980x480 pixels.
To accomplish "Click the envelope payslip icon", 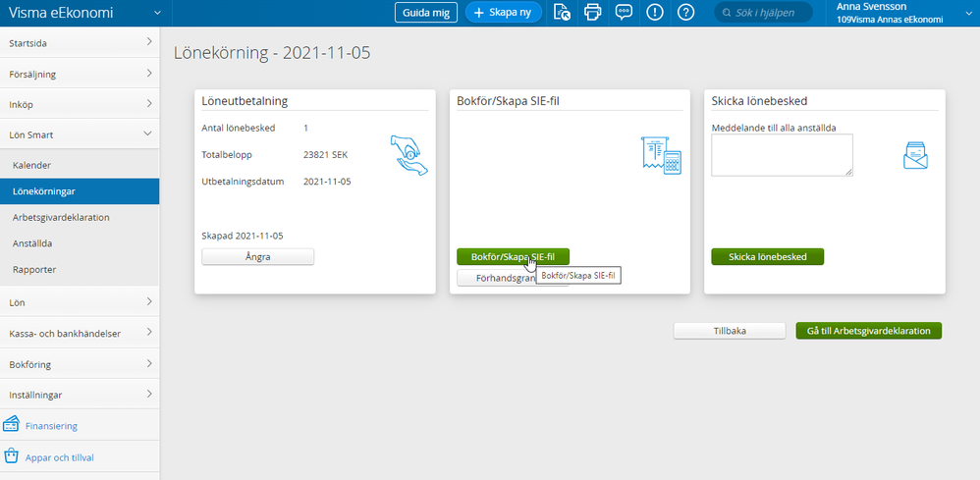I will click(915, 155).
